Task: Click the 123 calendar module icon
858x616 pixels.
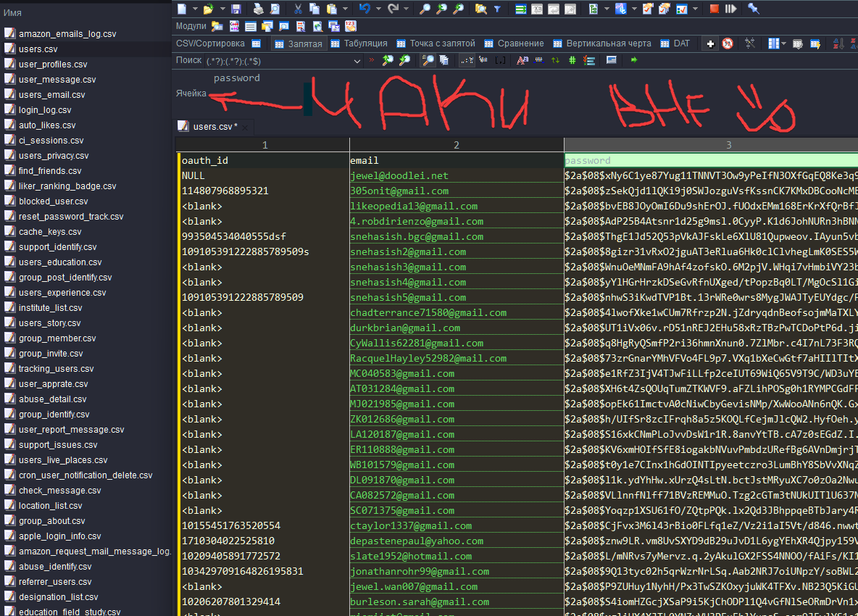Action: 351,25
